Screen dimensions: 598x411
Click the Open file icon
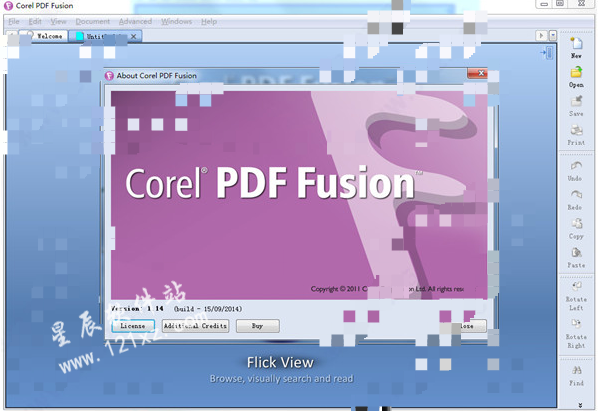[x=576, y=72]
